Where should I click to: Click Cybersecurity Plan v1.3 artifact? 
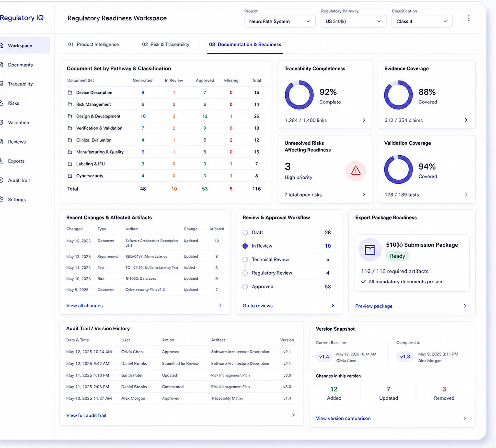pos(145,290)
